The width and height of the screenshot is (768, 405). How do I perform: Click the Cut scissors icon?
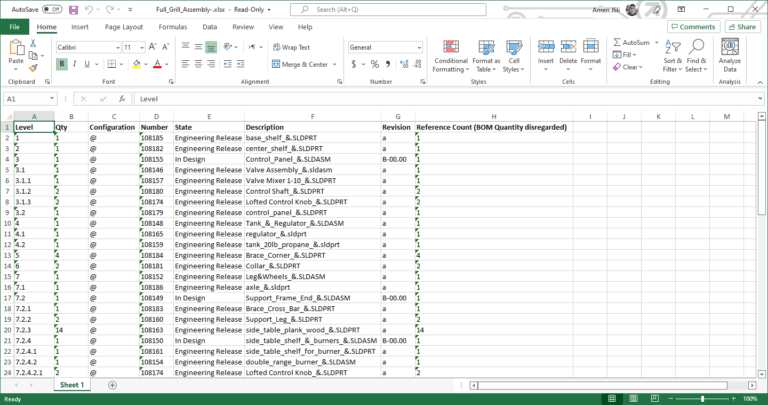point(33,44)
